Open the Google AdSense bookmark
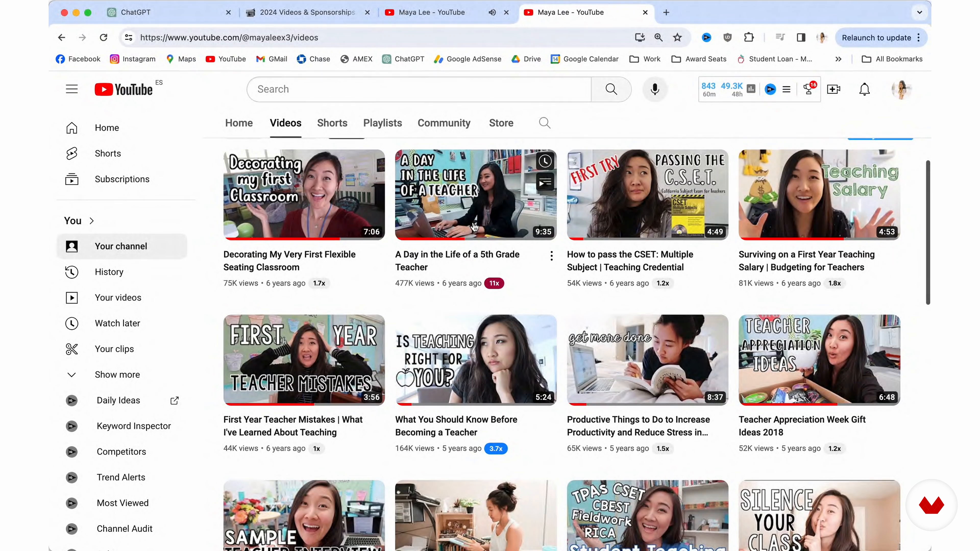 (467, 59)
